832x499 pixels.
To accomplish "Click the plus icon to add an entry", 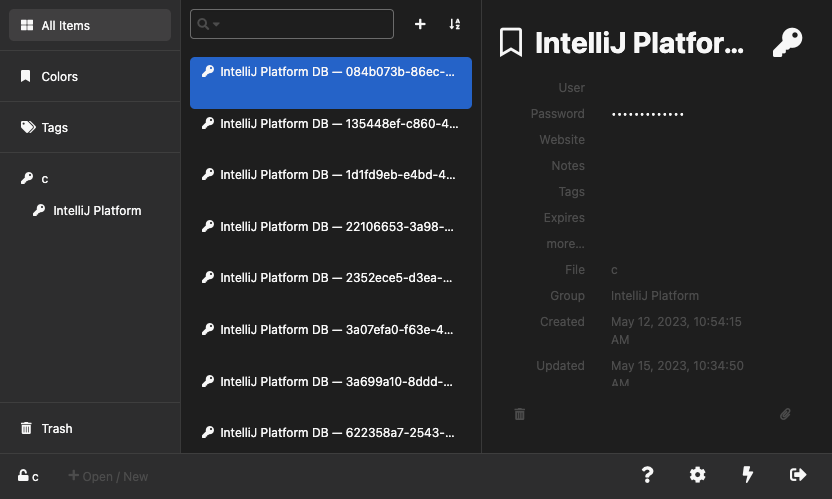I will [420, 24].
